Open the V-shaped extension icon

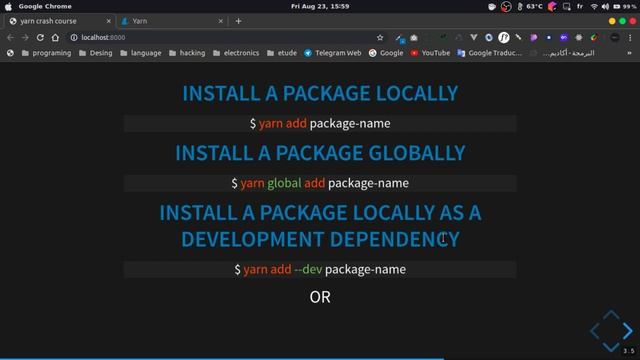coord(473,38)
